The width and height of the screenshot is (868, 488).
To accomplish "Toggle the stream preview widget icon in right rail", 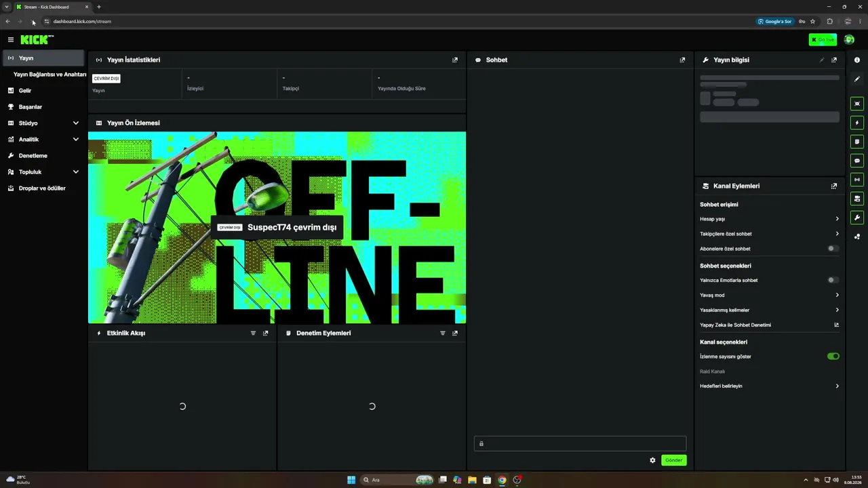I will tap(857, 104).
